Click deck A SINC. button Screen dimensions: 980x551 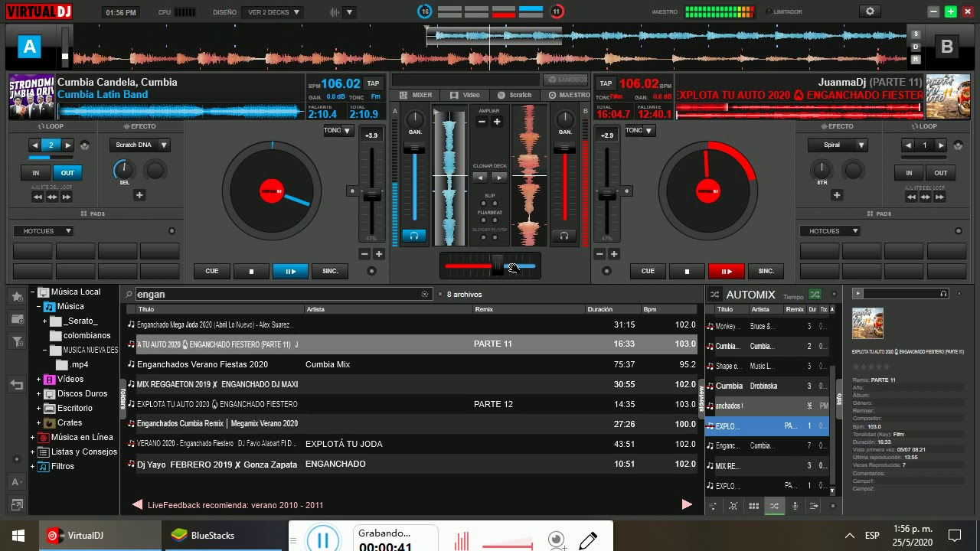[x=330, y=271]
